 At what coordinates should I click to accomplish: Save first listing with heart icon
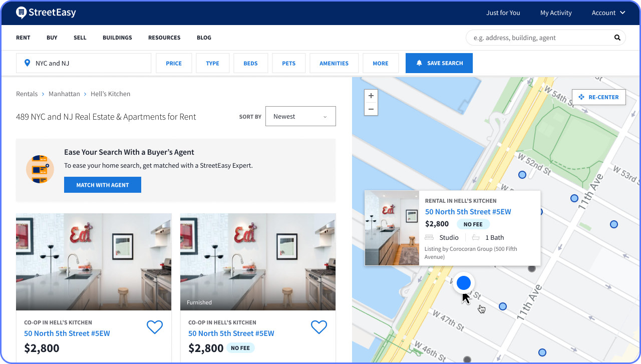pyautogui.click(x=155, y=327)
